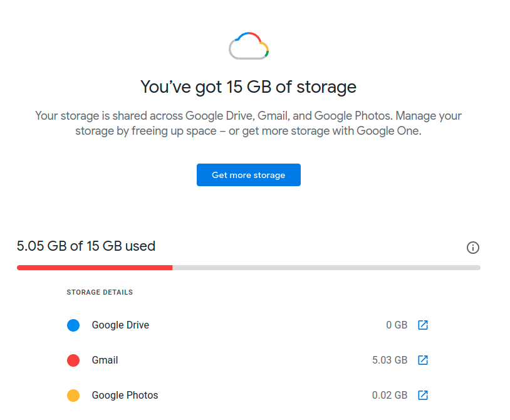This screenshot has height=420, width=510.
Task: Open Google Photos storage external link icon
Action: pyautogui.click(x=422, y=395)
